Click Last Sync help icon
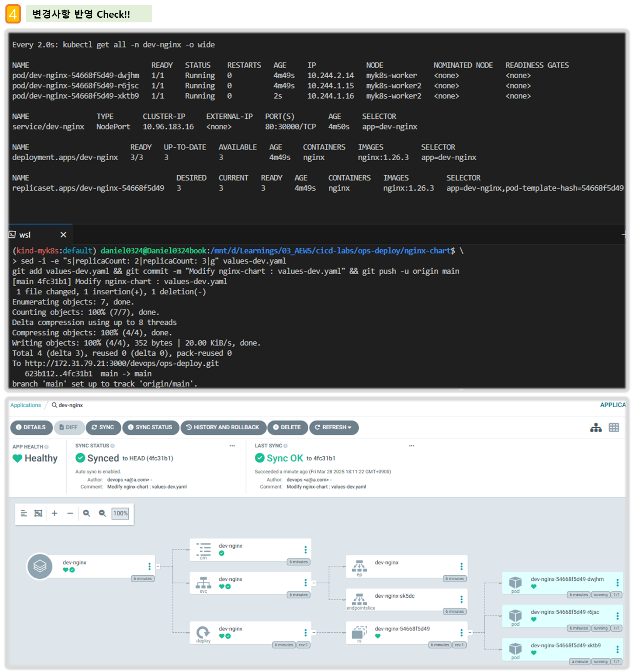 286,446
